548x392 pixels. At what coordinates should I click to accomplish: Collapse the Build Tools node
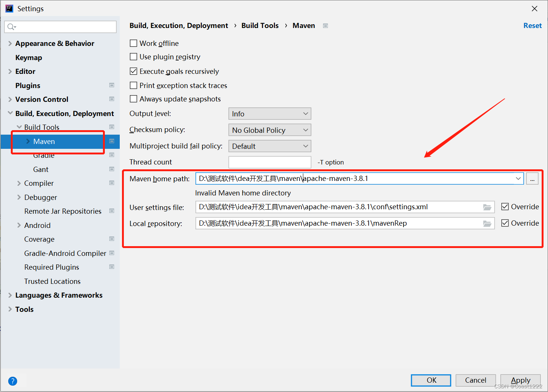(x=19, y=127)
